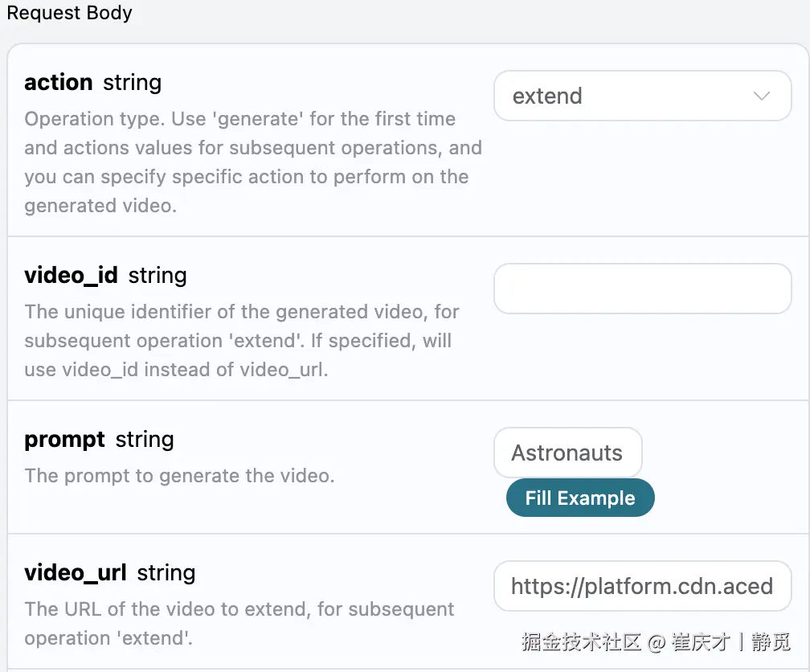
Task: Click the string type label beside video_url
Action: point(166,573)
